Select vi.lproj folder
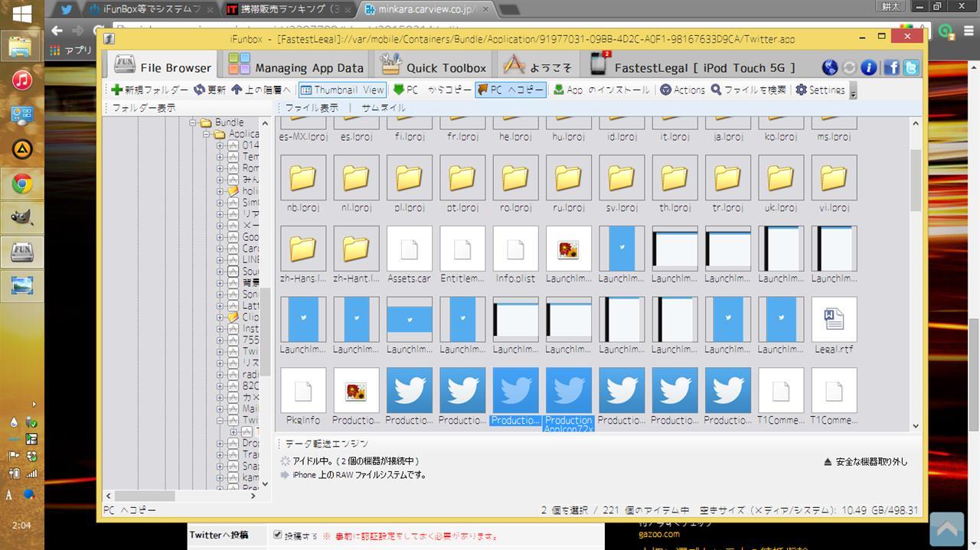Image resolution: width=980 pixels, height=550 pixels. pyautogui.click(x=834, y=184)
